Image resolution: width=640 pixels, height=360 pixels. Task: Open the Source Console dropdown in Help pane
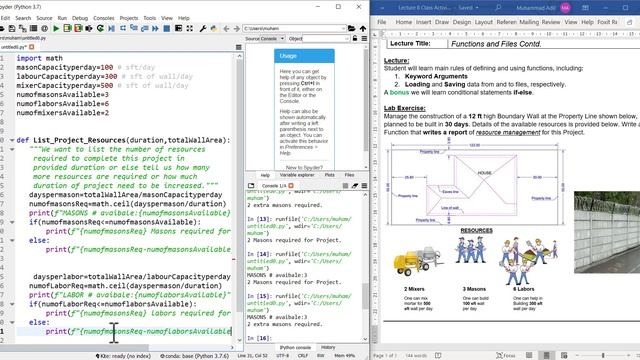(x=273, y=38)
